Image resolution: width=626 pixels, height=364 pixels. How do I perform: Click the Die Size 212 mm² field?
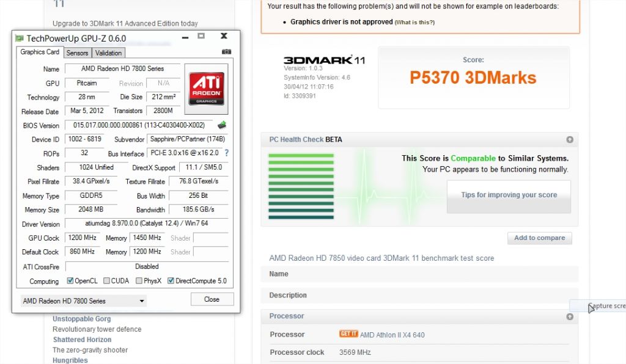[x=163, y=96]
